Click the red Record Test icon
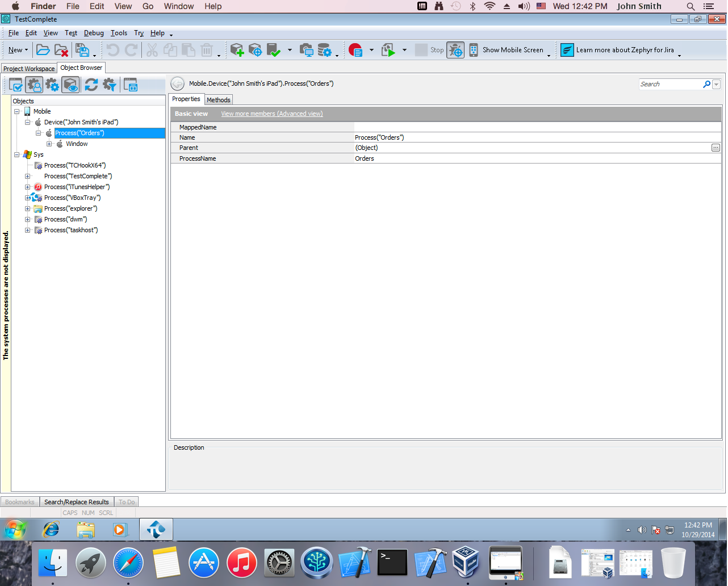Viewport: 728px width, 586px height. coord(355,50)
